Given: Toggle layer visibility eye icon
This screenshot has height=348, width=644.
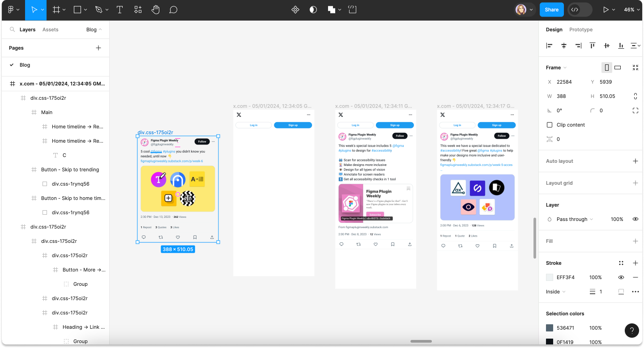Looking at the screenshot, I should (635, 219).
